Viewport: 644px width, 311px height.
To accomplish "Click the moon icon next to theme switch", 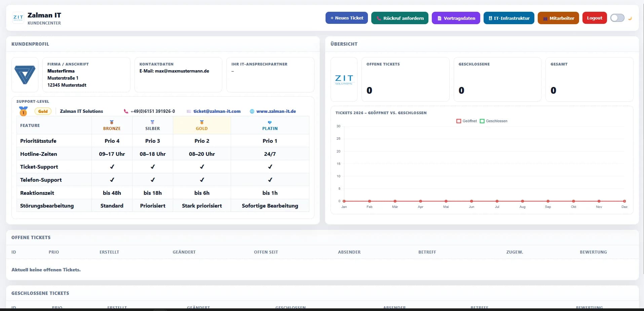I will [630, 18].
